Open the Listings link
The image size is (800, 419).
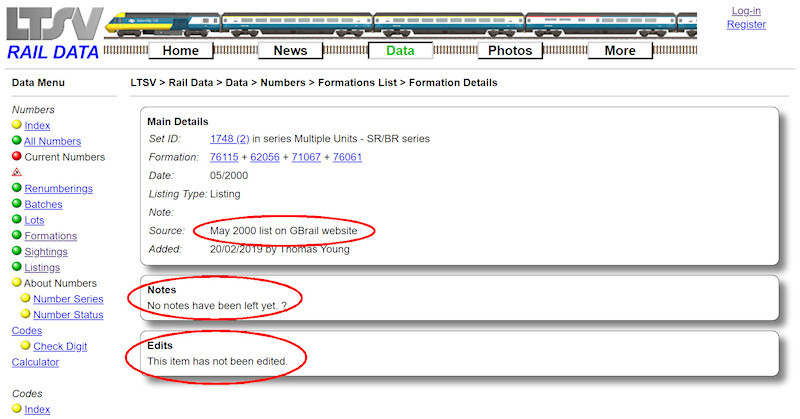point(42,268)
